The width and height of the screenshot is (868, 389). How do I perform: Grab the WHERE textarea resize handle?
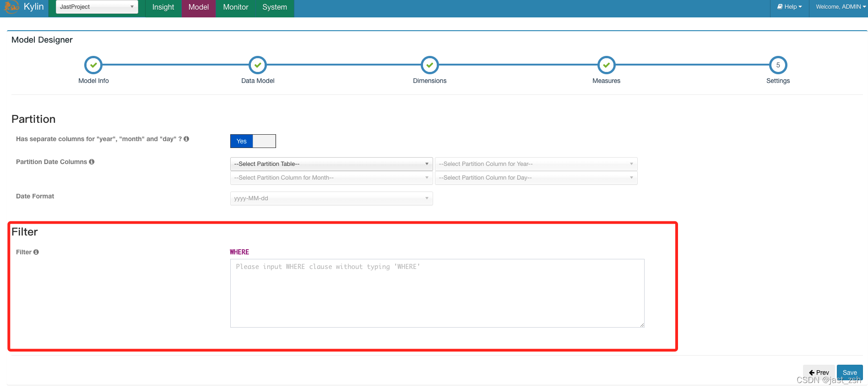click(642, 325)
